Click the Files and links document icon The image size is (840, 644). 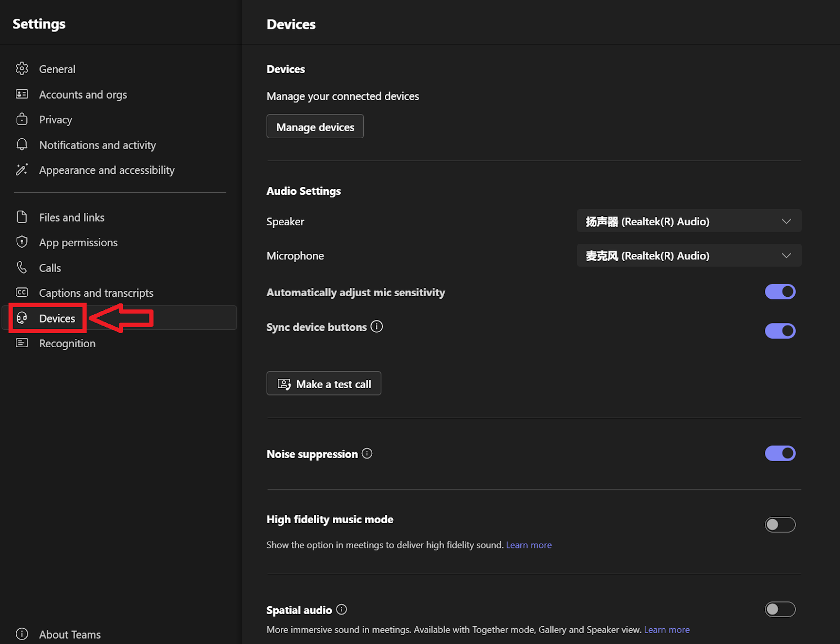tap(22, 217)
